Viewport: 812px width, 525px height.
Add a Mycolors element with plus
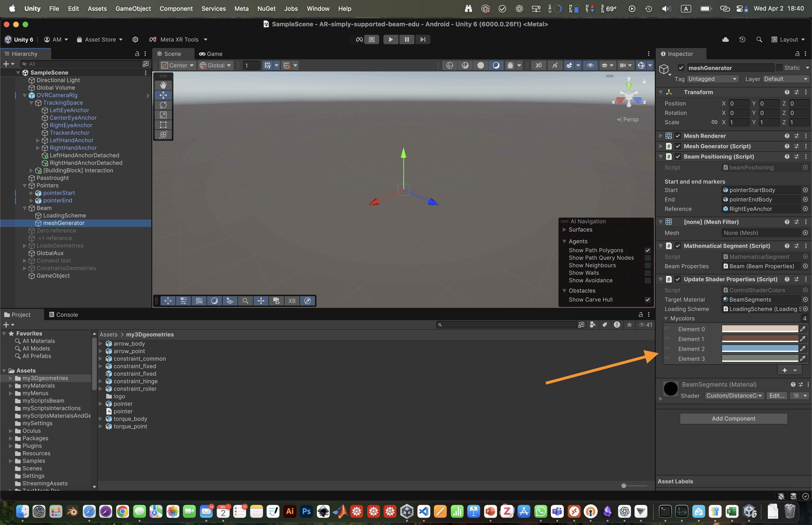785,370
